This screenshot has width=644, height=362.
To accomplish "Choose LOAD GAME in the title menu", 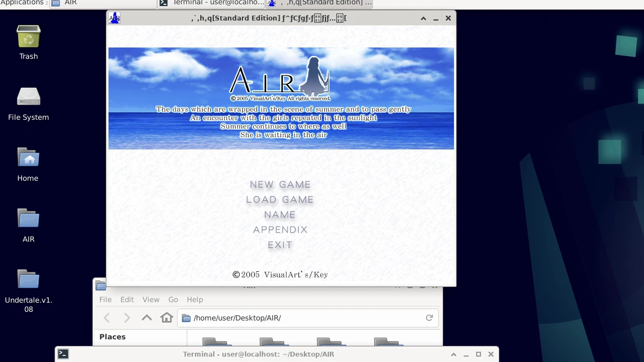I will pyautogui.click(x=280, y=200).
